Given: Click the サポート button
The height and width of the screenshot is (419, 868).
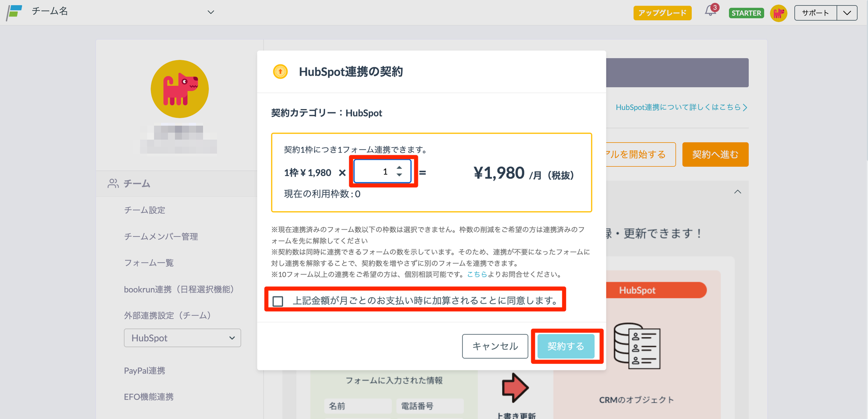Looking at the screenshot, I should [x=815, y=13].
